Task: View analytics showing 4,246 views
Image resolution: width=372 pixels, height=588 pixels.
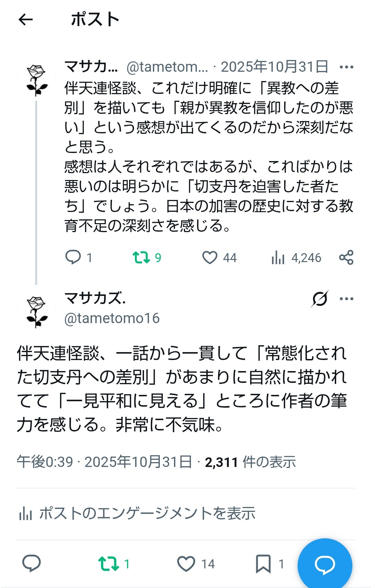Action: coord(278,257)
